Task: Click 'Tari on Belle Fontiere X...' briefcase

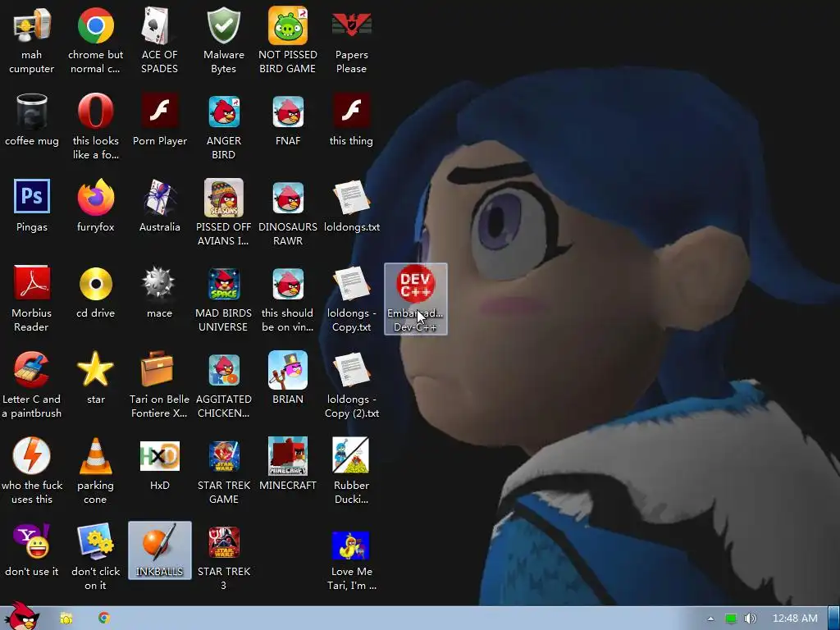Action: click(x=159, y=386)
